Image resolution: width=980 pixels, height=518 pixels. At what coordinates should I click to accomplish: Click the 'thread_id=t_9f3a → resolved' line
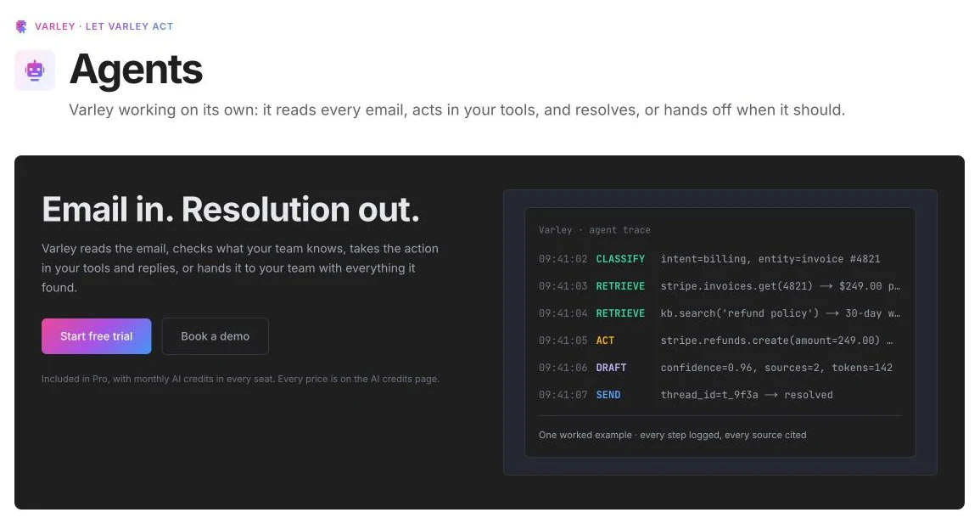pyautogui.click(x=747, y=395)
